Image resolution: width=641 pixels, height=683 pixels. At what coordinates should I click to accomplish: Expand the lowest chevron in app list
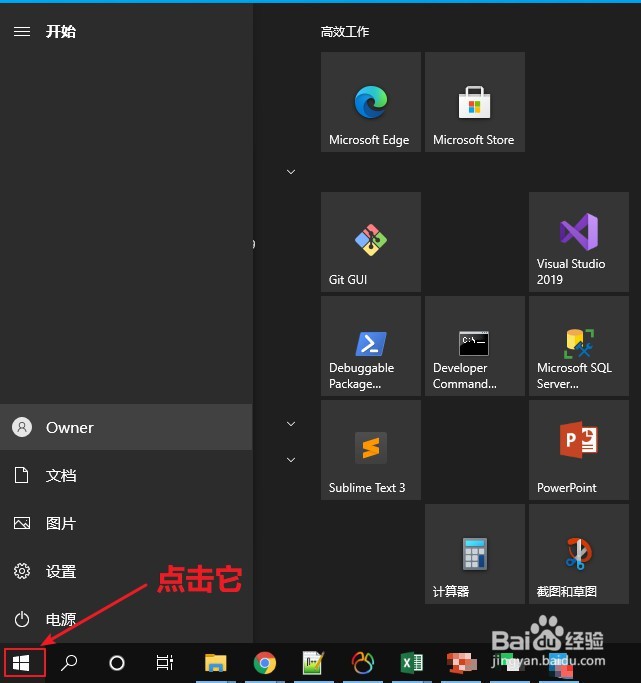(291, 460)
